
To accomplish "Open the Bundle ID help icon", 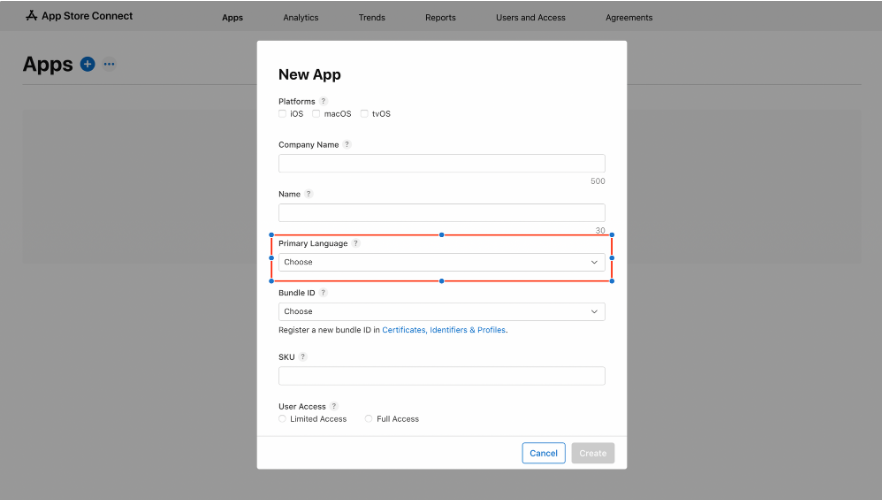I will pos(323,292).
